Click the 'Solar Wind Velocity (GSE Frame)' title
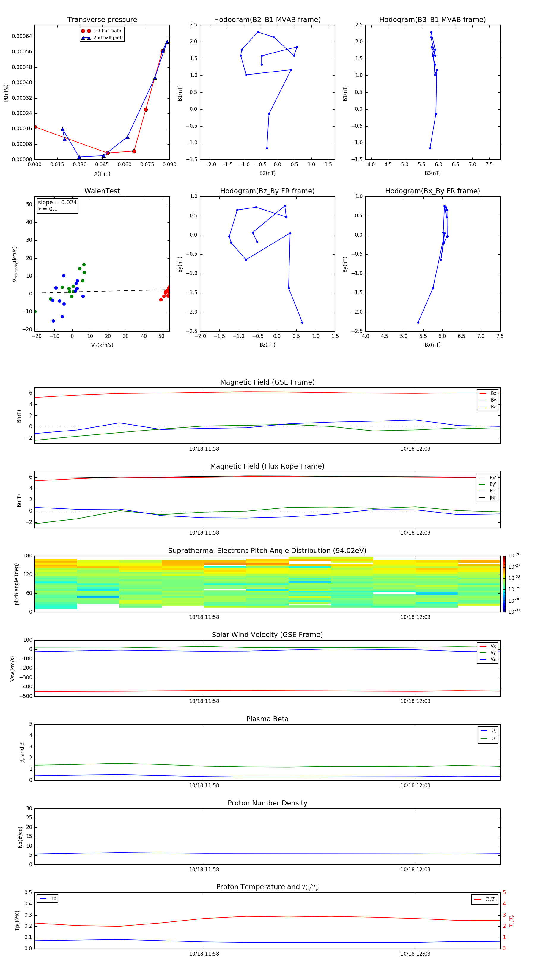Image resolution: width=535 pixels, height=980 pixels. pyautogui.click(x=267, y=635)
